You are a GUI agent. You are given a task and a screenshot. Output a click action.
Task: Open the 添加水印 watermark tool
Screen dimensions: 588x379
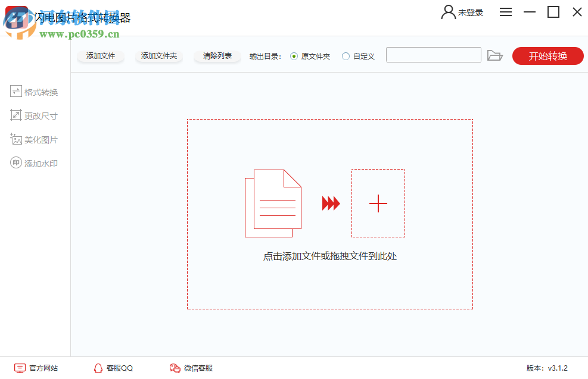(34, 162)
